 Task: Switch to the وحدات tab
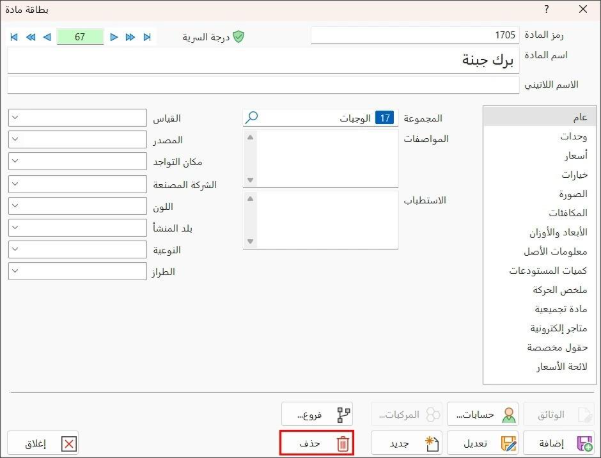click(x=539, y=136)
